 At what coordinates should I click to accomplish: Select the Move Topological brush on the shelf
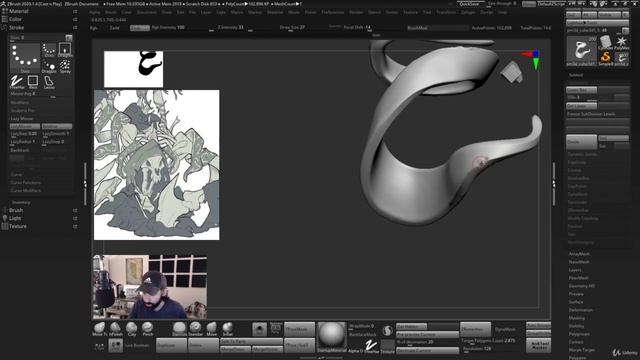[x=99, y=329]
